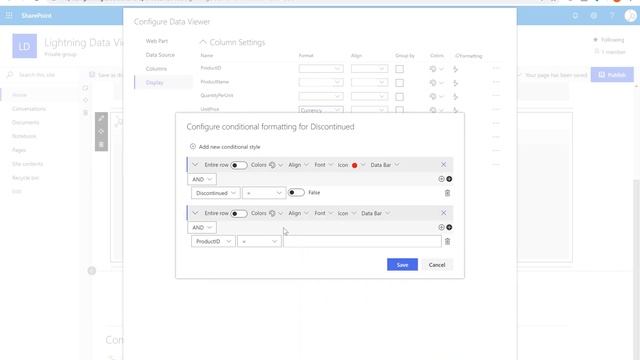Remove the Discontinued rule with its X icon

443,164
